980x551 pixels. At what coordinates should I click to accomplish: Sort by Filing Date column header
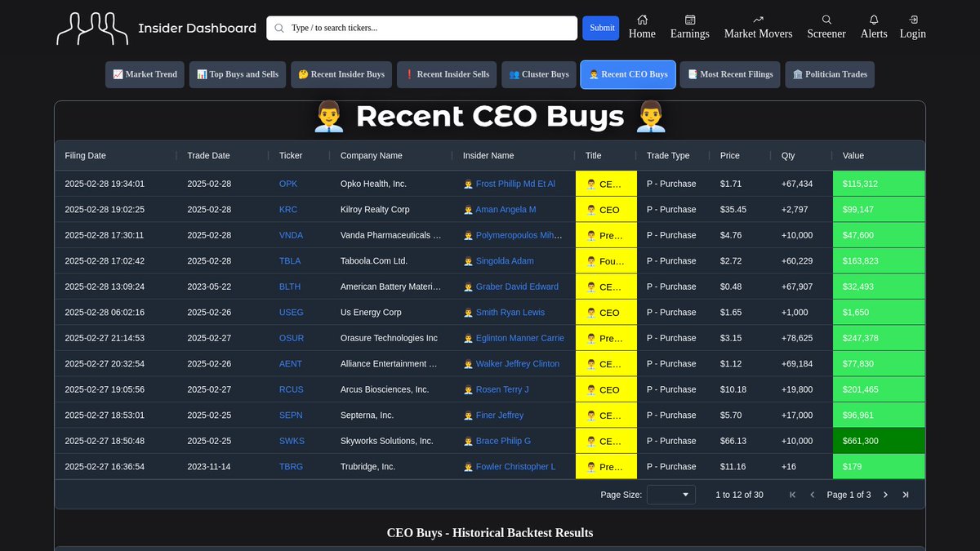pos(86,156)
